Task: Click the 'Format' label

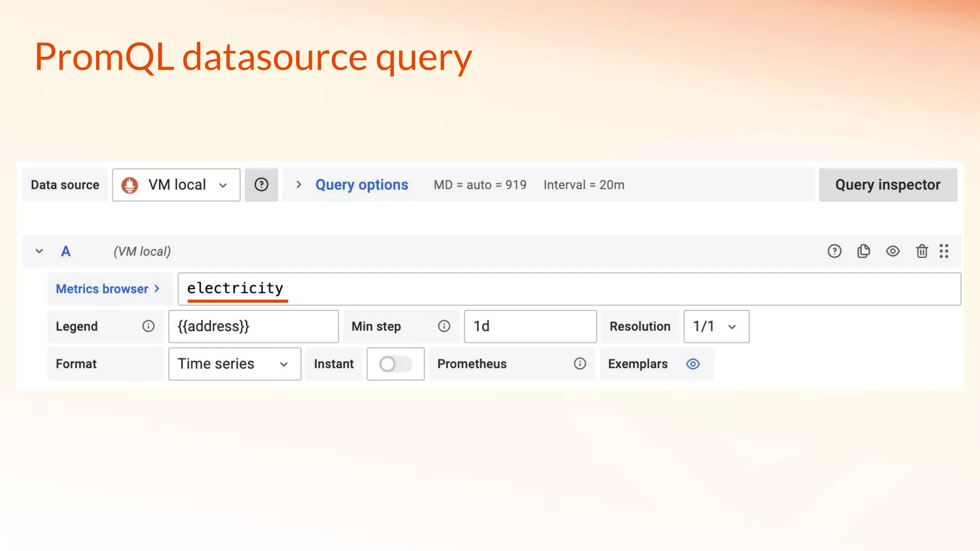Action: [x=76, y=364]
